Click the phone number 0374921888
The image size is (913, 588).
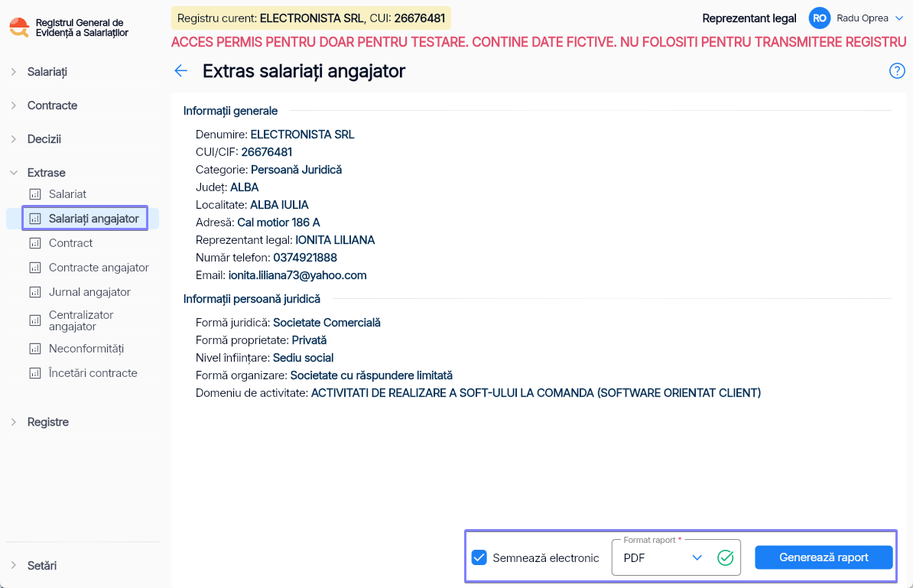pos(305,258)
